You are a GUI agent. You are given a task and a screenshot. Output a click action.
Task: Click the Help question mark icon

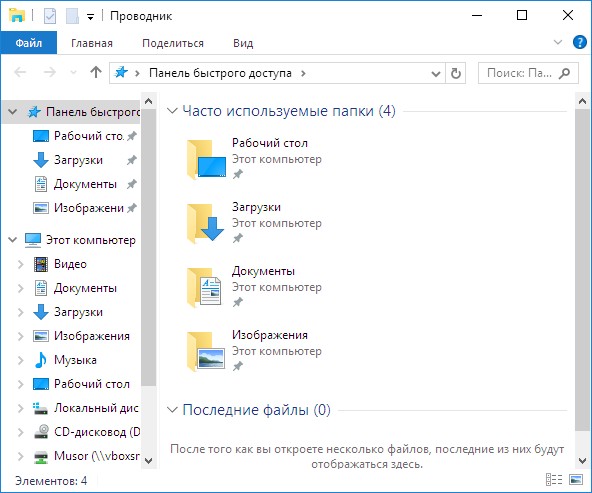click(x=580, y=42)
